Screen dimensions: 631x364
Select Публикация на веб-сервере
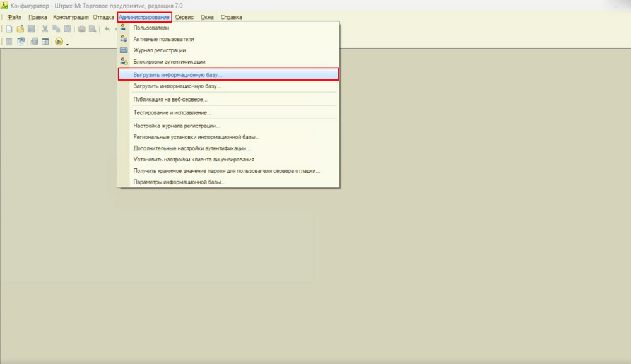[228, 99]
